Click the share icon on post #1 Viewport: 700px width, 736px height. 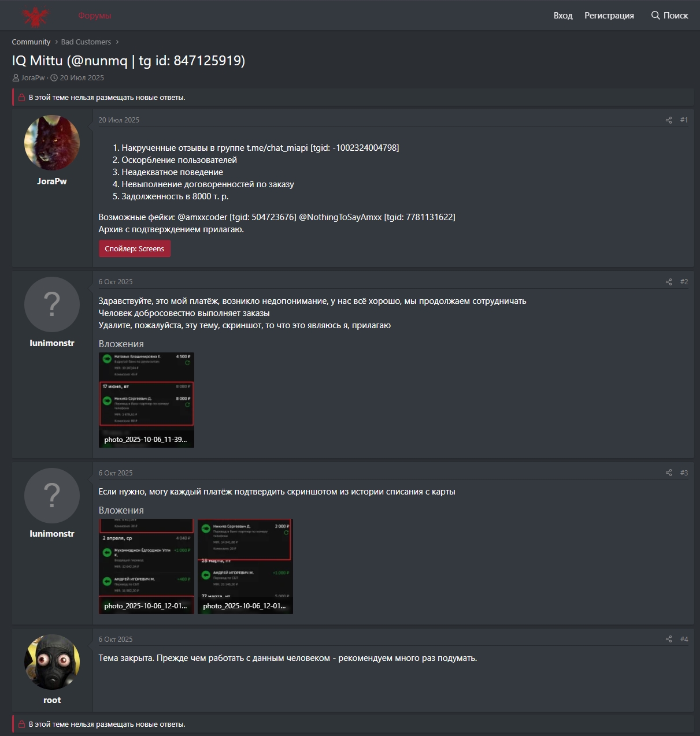pyautogui.click(x=669, y=120)
